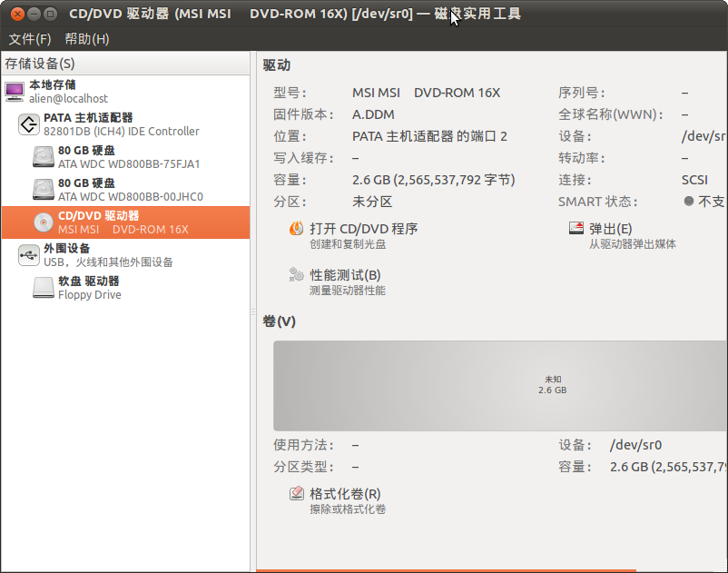Click the 未知 2.6 GB volume block

coord(500,385)
